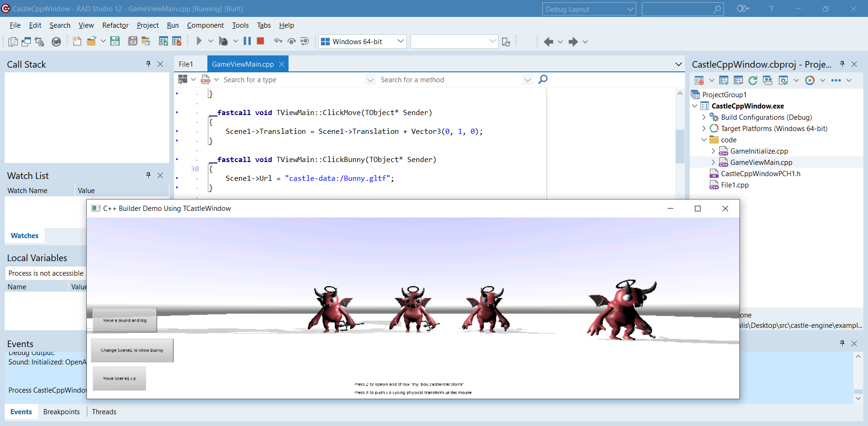Click the New Items toolbar icon
This screenshot has height=426, width=868.
[x=76, y=41]
